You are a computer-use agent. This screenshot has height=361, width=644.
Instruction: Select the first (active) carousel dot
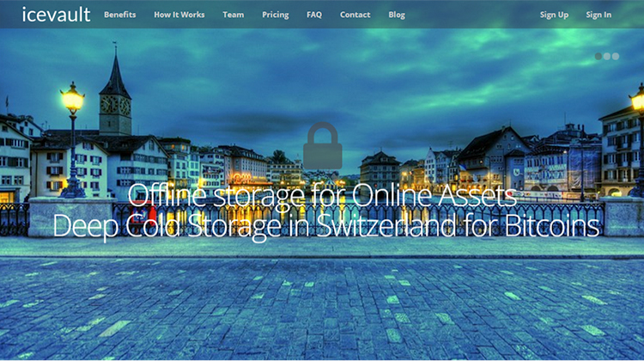[x=598, y=56]
